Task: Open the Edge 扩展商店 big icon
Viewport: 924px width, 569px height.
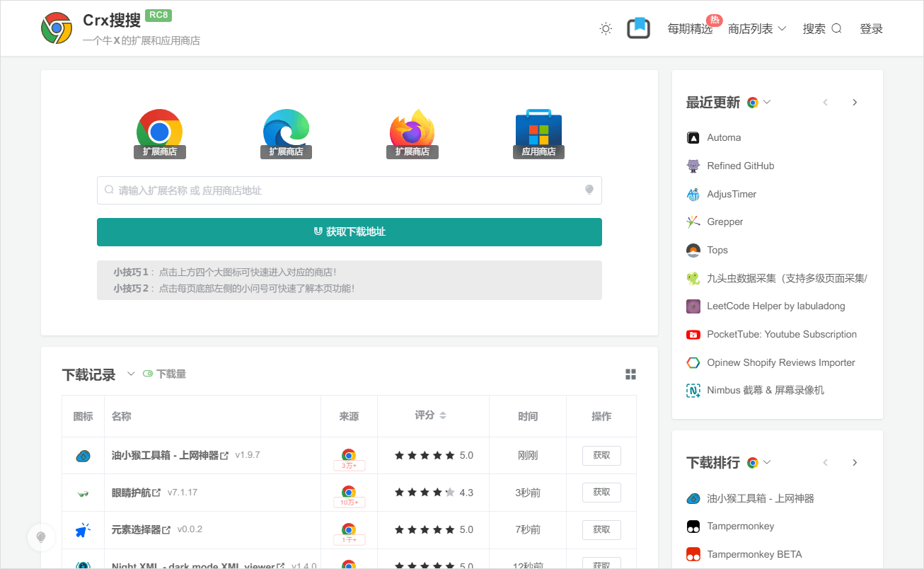Action: [x=286, y=133]
